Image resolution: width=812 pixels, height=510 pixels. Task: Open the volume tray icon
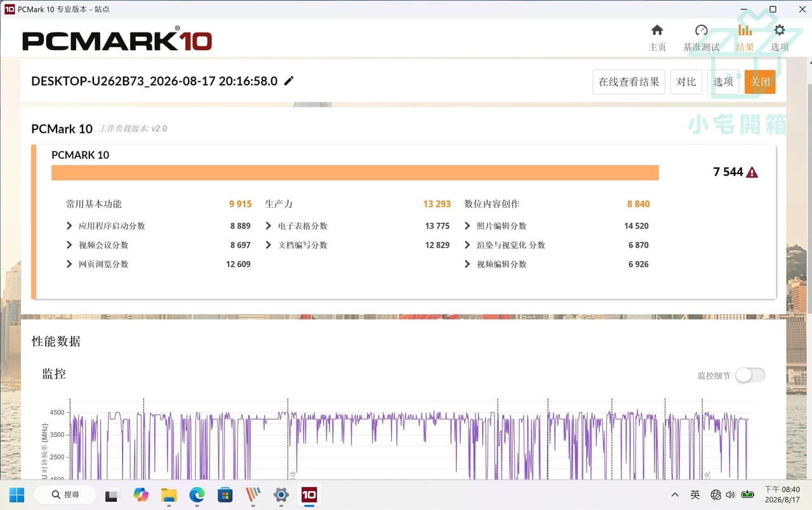tap(731, 495)
